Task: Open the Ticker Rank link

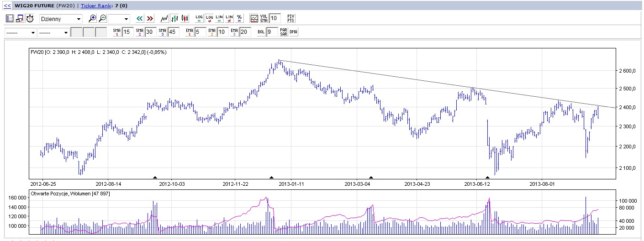Action: [96, 6]
